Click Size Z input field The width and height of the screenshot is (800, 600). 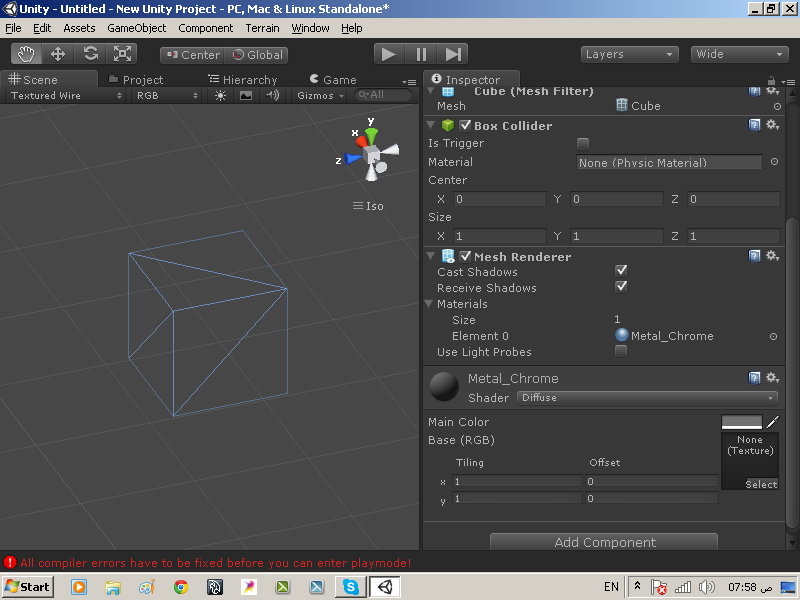[x=733, y=236]
